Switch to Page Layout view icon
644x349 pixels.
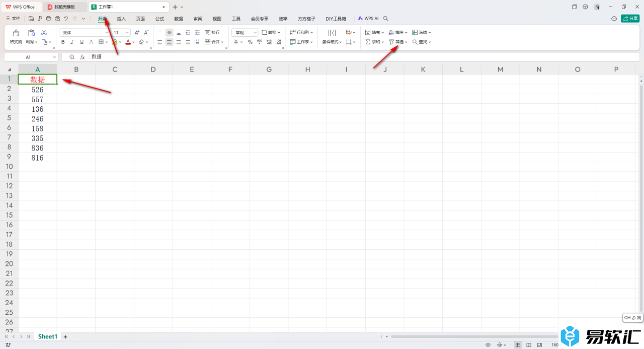[x=529, y=345]
